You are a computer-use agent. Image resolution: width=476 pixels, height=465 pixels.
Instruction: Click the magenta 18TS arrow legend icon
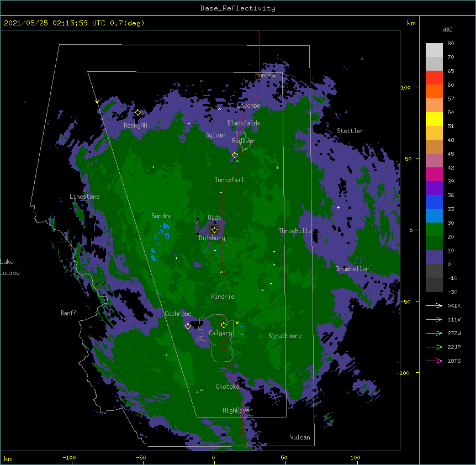click(434, 361)
